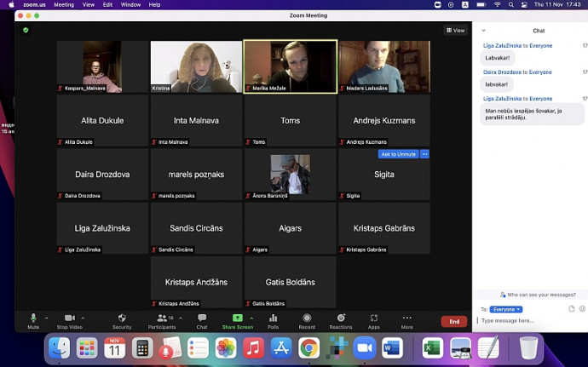Open the Security shield icon

click(122, 318)
